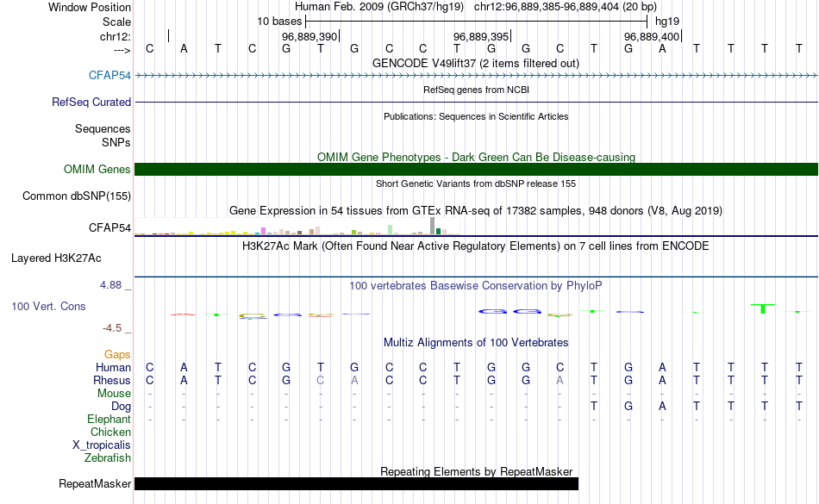
Task: Click the tall gray GTEx expression bar
Action: [x=432, y=226]
